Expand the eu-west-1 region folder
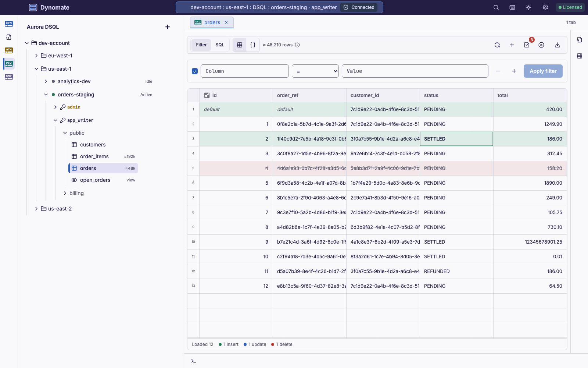Screen dimensions: 588x368 click(36, 56)
